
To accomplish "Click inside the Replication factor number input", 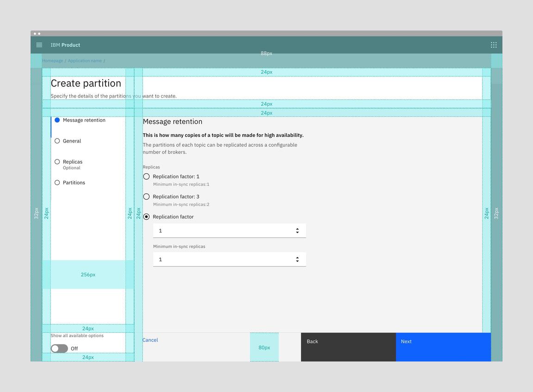I will (x=208, y=230).
